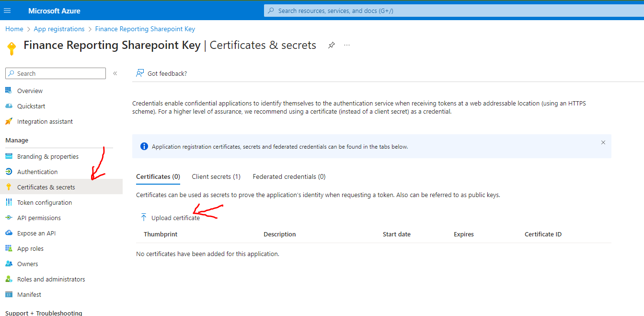Focus the global search resources field

pos(454,11)
